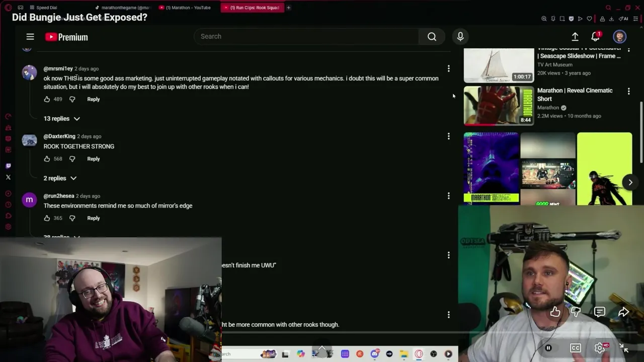This screenshot has width=644, height=362.
Task: Click the search magnifier button
Action: tap(432, 36)
